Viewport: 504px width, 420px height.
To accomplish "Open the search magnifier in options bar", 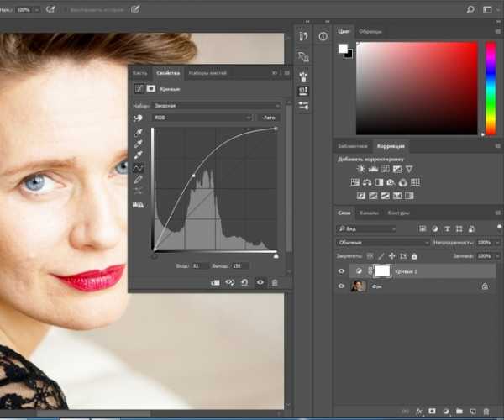I will (470, 9).
